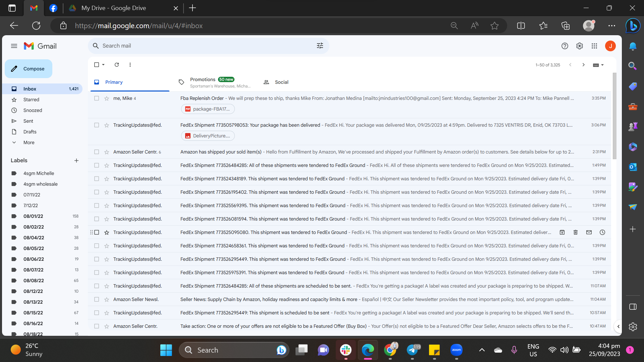Screen dimensions: 644x362
Task: Open the input tools dropdown arrow
Action: [x=602, y=65]
